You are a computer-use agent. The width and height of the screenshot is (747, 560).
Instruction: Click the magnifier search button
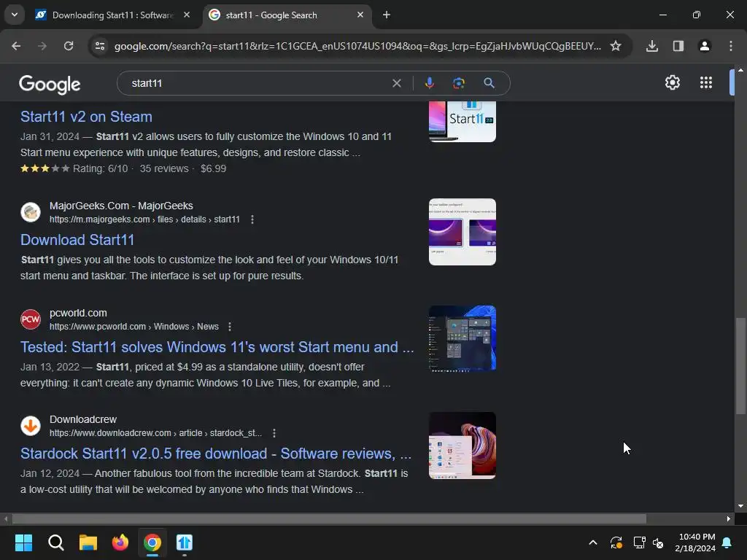pos(489,83)
